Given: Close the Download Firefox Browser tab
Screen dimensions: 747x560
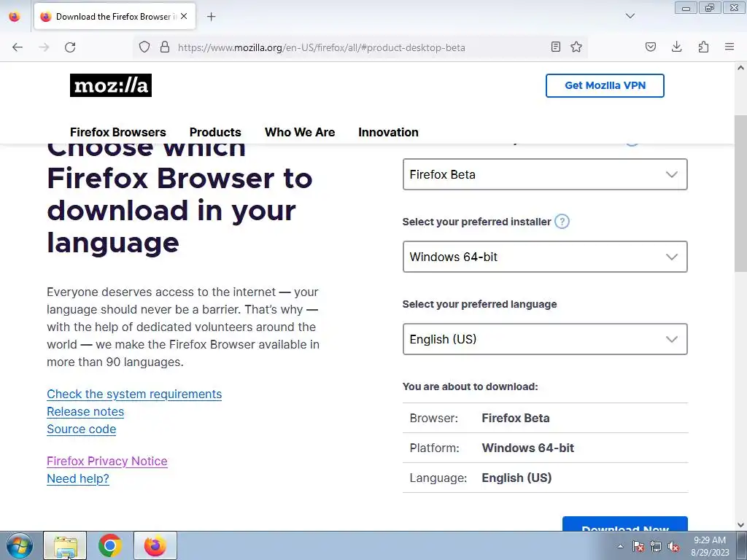Looking at the screenshot, I should click(x=184, y=16).
